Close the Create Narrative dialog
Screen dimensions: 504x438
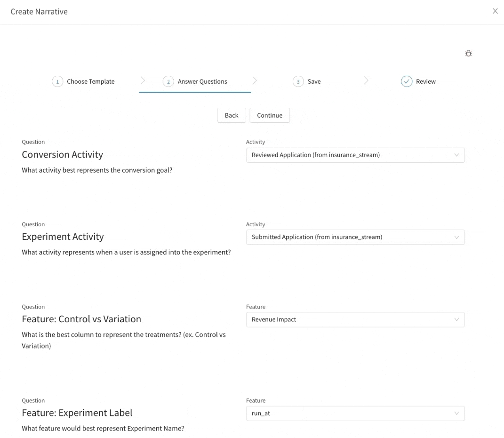(x=495, y=11)
